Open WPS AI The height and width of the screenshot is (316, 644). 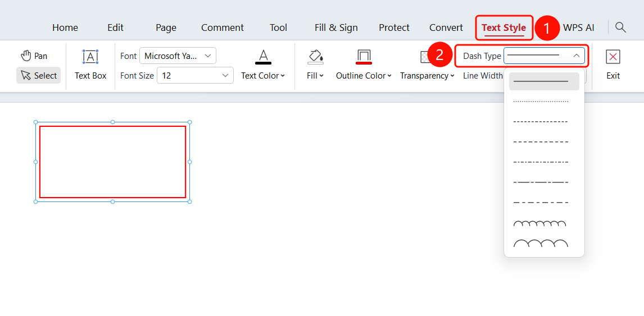[x=578, y=28]
